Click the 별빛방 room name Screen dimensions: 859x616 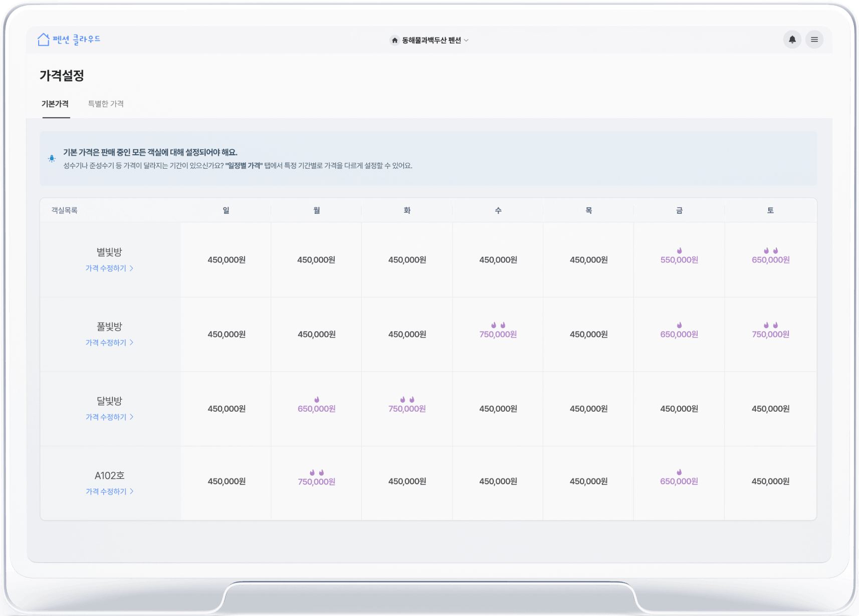[109, 252]
